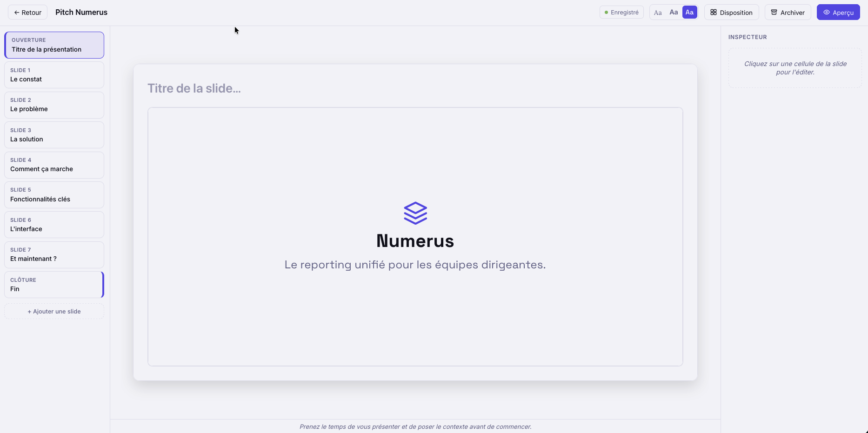Image resolution: width=868 pixels, height=433 pixels.
Task: Click the back arrow next to Retour
Action: coord(17,12)
